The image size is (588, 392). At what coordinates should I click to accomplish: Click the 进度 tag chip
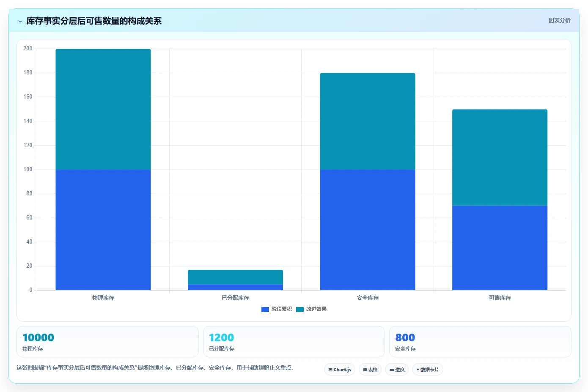coord(397,370)
